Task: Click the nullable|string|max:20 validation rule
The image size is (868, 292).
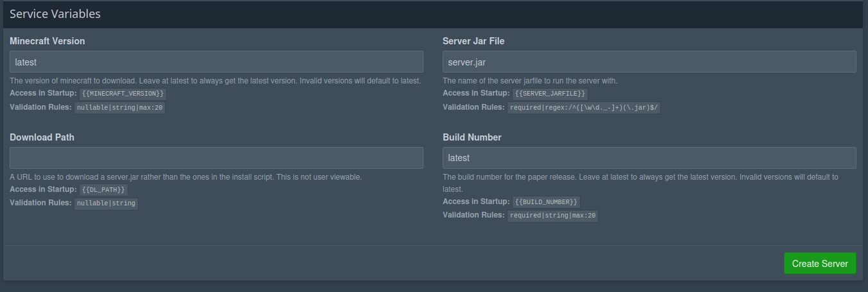Action: pyautogui.click(x=120, y=108)
